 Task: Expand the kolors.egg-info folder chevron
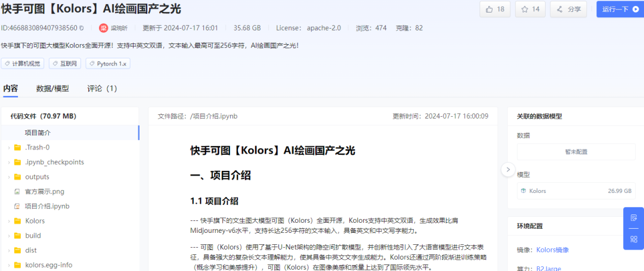pos(8,265)
